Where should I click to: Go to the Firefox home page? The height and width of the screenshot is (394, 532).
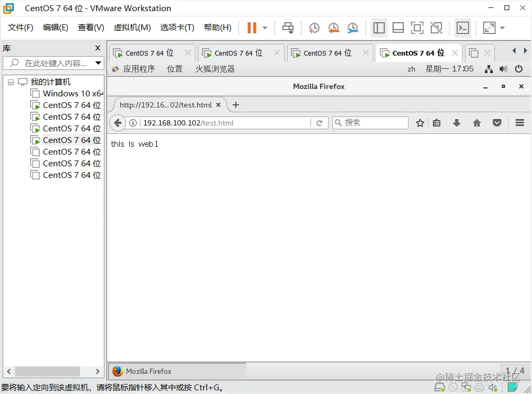(477, 123)
